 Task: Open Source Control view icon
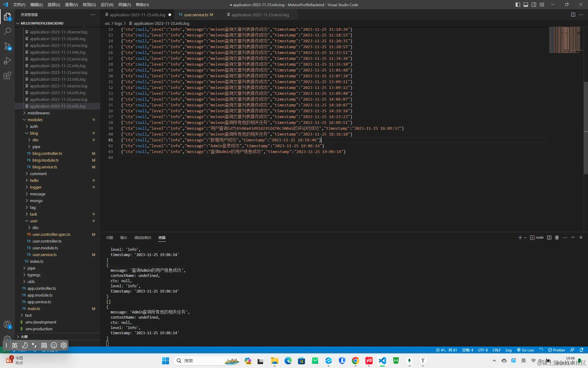coord(7,46)
